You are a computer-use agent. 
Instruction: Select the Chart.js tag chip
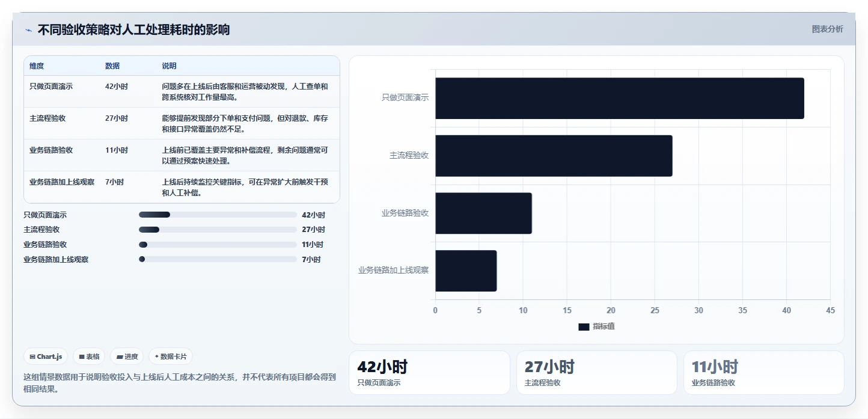pyautogui.click(x=46, y=356)
